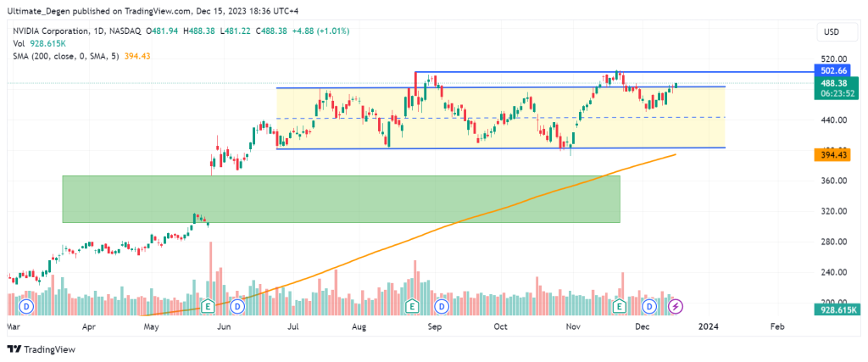Click the Sep label on time axis

point(435,326)
